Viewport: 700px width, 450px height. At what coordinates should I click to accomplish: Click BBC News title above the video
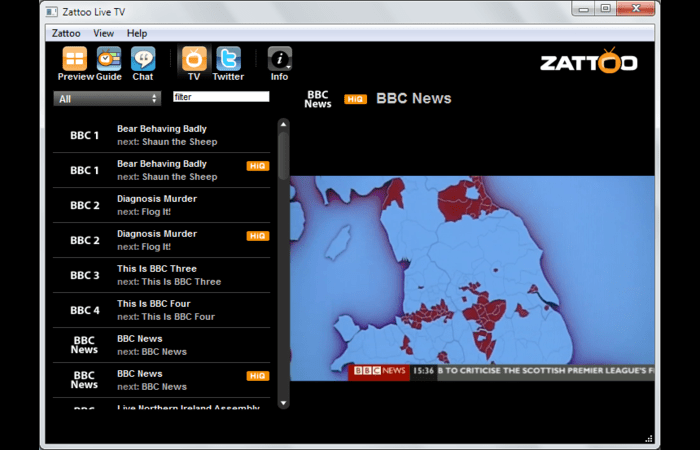pos(414,99)
